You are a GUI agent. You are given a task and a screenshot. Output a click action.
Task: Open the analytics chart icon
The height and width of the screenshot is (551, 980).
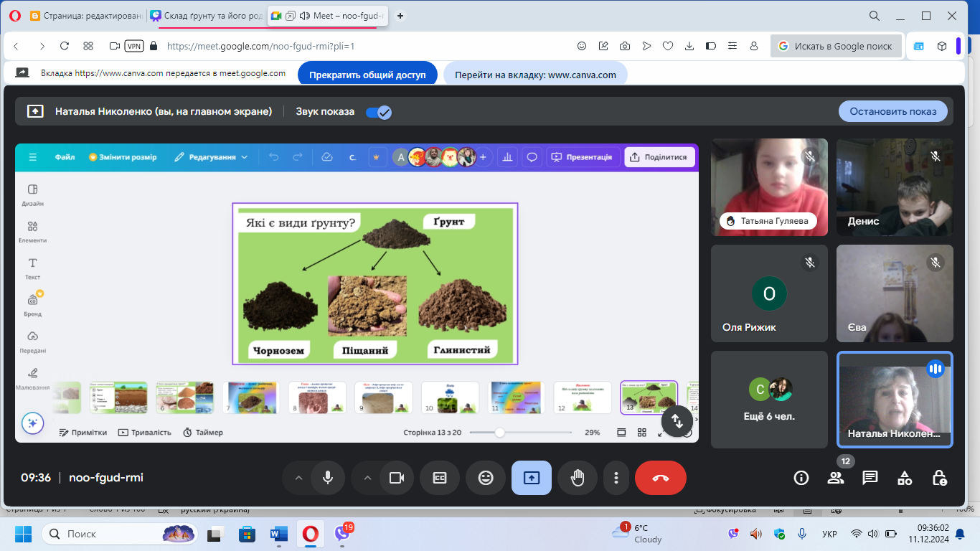[x=508, y=157]
